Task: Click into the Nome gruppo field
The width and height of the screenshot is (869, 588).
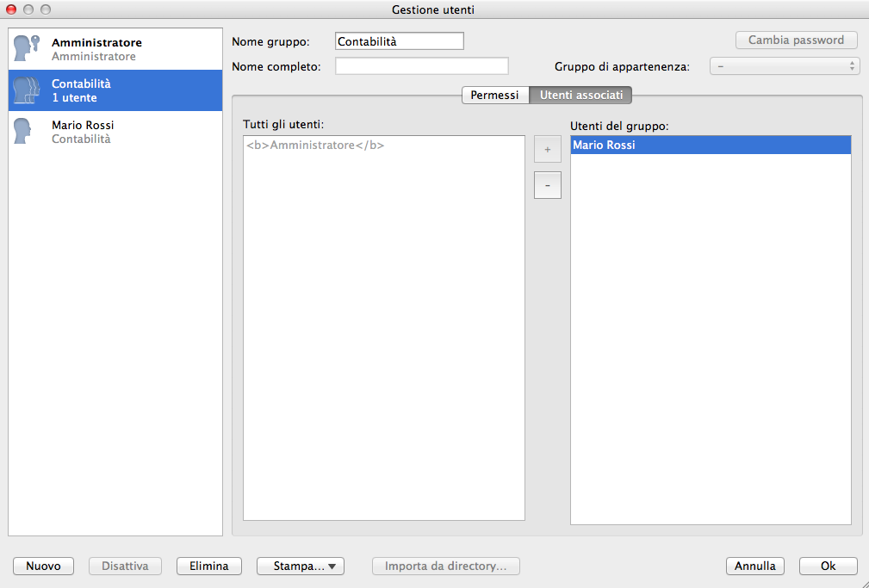Action: [399, 41]
